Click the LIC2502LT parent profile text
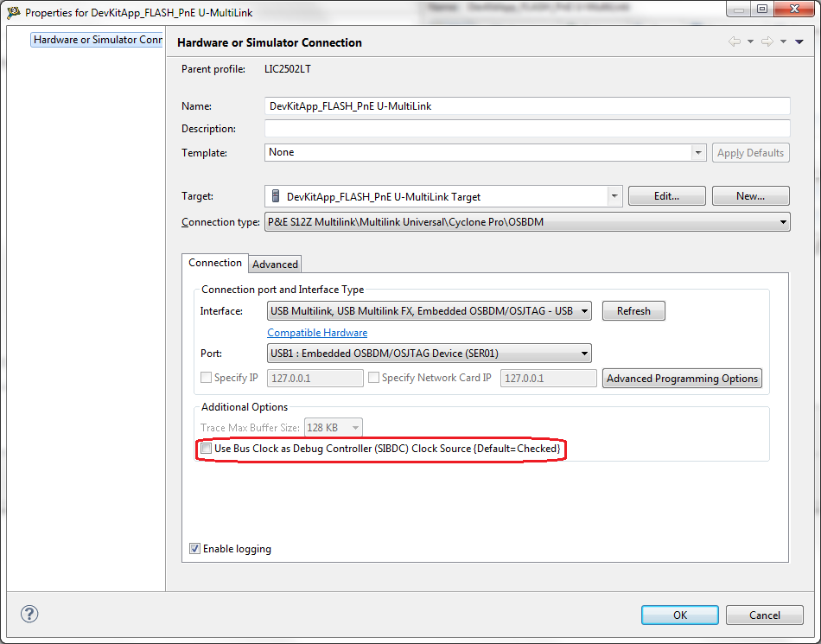 288,69
